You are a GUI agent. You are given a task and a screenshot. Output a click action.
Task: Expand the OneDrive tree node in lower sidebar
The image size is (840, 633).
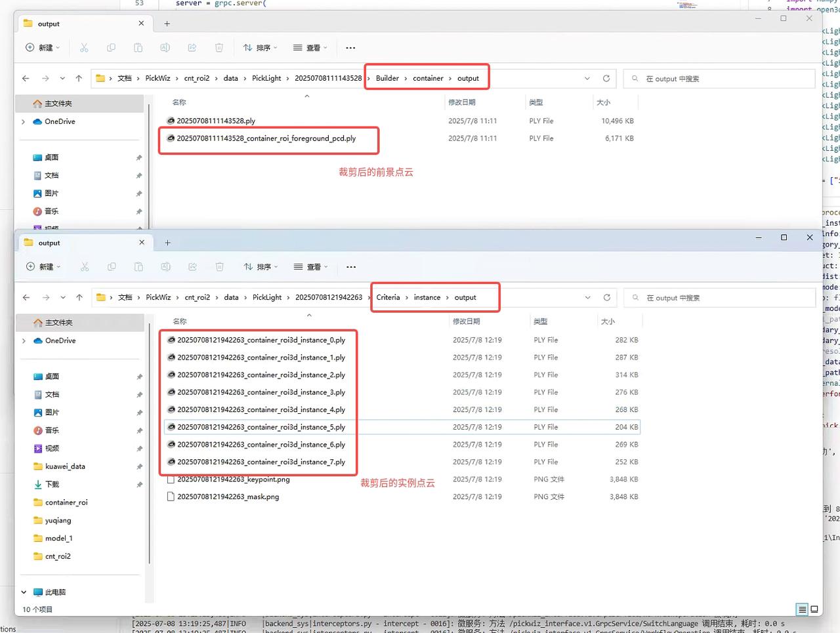pyautogui.click(x=24, y=341)
